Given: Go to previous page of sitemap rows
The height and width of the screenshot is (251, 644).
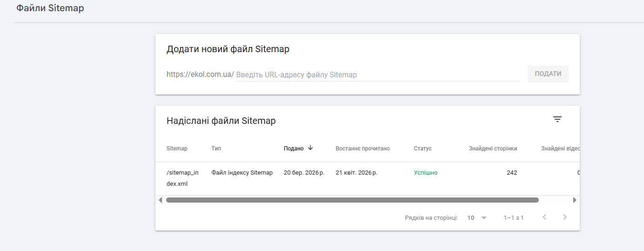Looking at the screenshot, I should pyautogui.click(x=544, y=217).
